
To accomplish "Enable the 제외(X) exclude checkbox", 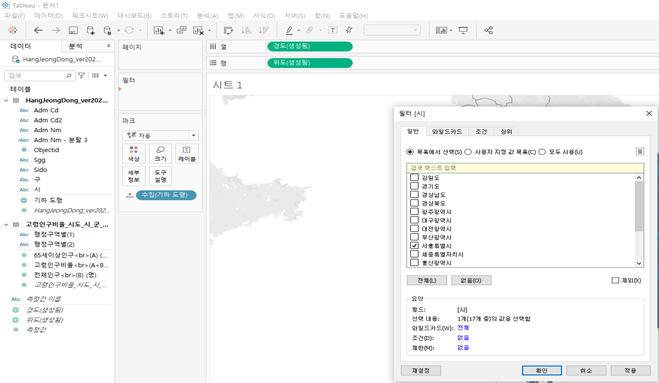I will (615, 280).
